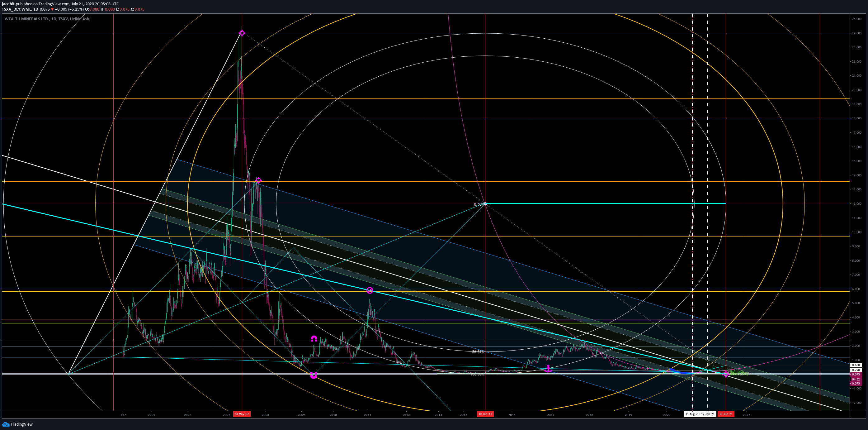
Task: Click the '12.000' price axis label
Action: (857, 204)
